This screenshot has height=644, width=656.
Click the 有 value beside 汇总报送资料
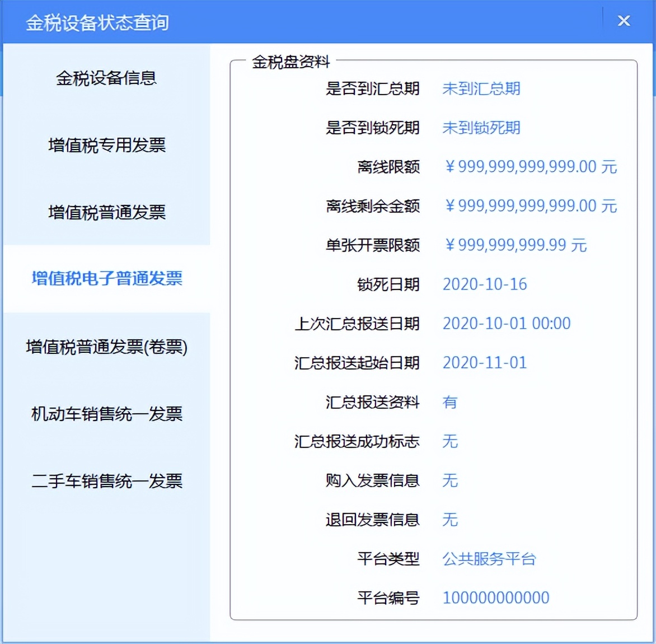click(450, 402)
